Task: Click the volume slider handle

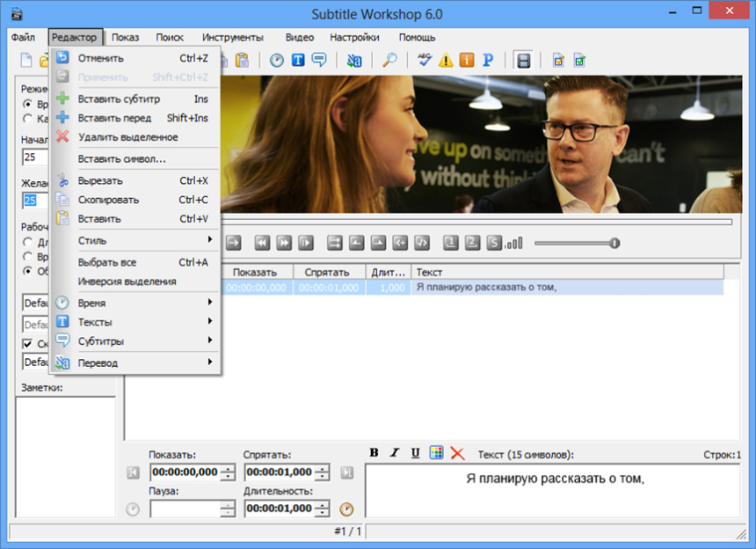Action: 614,243
